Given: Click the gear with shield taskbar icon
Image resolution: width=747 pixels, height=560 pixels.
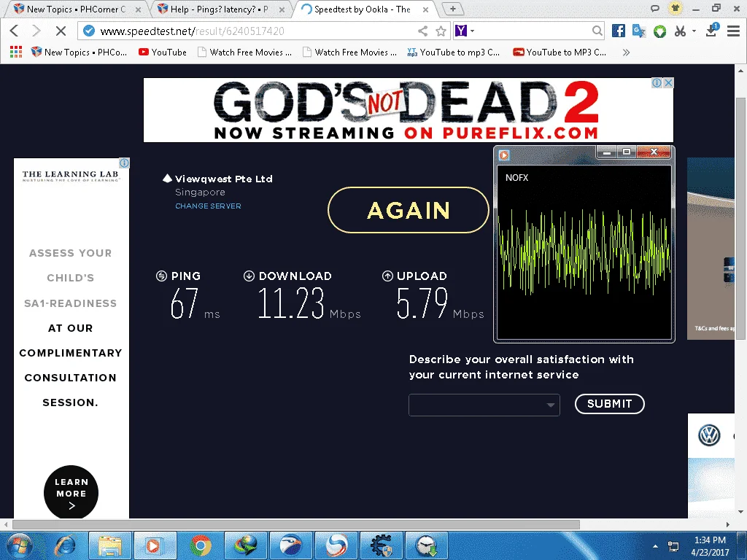Looking at the screenshot, I should point(382,545).
